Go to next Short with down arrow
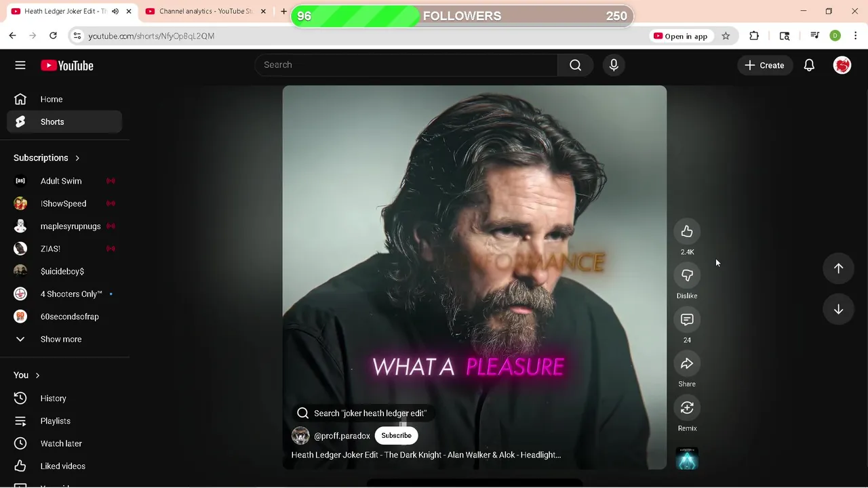Image resolution: width=868 pixels, height=488 pixels. click(838, 309)
